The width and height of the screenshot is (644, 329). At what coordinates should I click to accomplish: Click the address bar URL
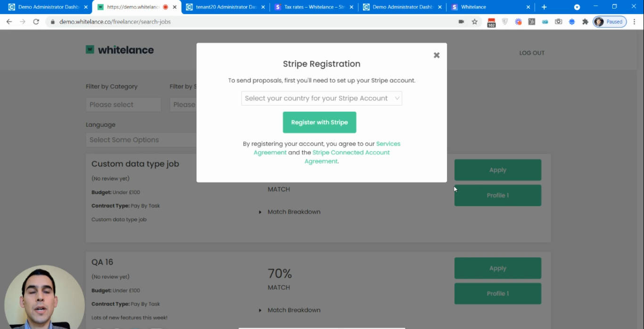(x=115, y=22)
